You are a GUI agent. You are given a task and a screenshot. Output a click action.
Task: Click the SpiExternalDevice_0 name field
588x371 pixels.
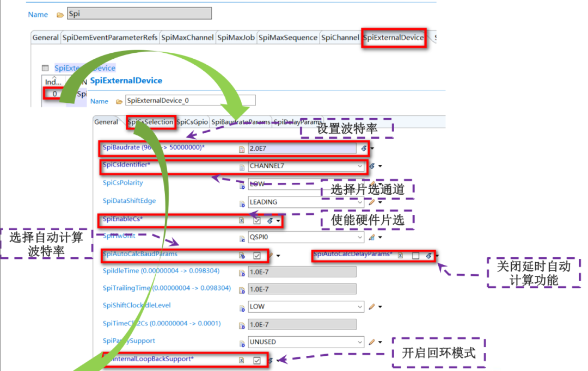point(191,101)
